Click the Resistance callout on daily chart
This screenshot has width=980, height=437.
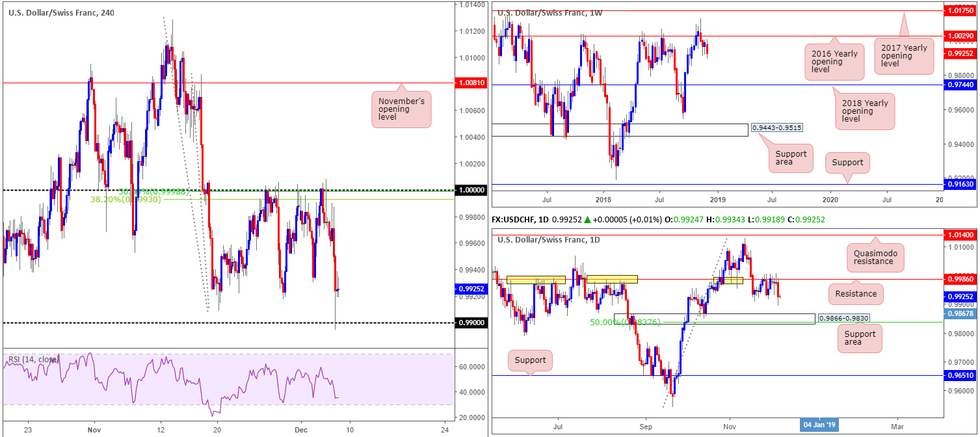pyautogui.click(x=856, y=294)
